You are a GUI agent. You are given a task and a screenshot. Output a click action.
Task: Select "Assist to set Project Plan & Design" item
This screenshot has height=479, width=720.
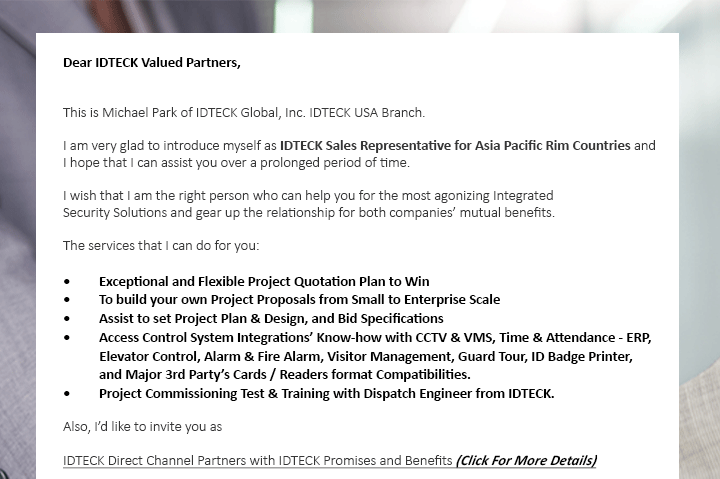(271, 319)
